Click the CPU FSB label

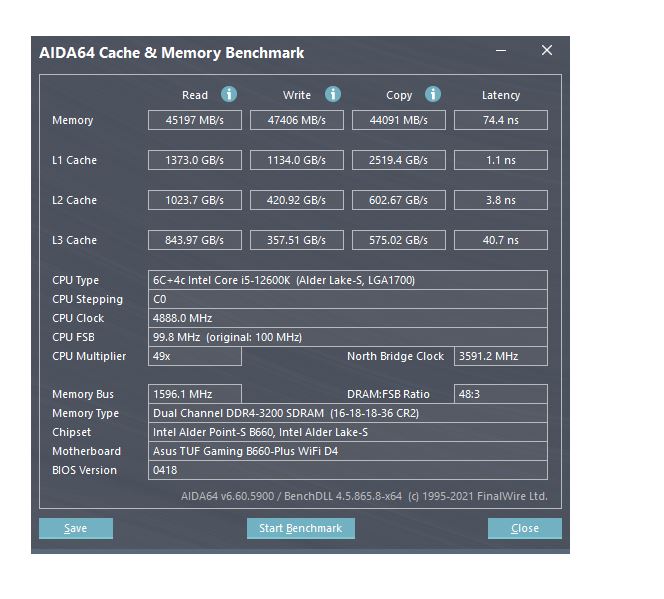tap(73, 337)
